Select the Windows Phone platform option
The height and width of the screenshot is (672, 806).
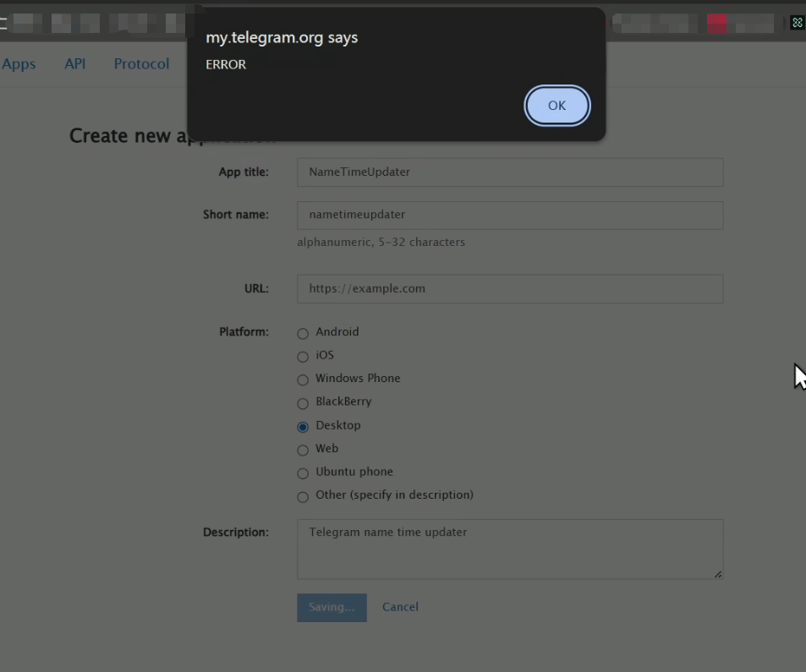(303, 380)
